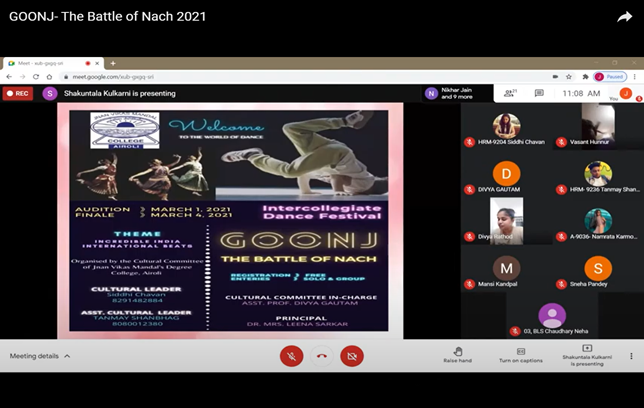The width and height of the screenshot is (644, 408).
Task: Go back in browser history
Action: click(x=9, y=77)
